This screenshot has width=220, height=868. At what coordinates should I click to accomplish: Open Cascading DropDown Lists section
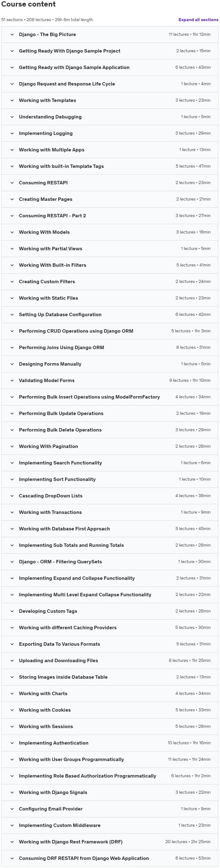click(110, 496)
